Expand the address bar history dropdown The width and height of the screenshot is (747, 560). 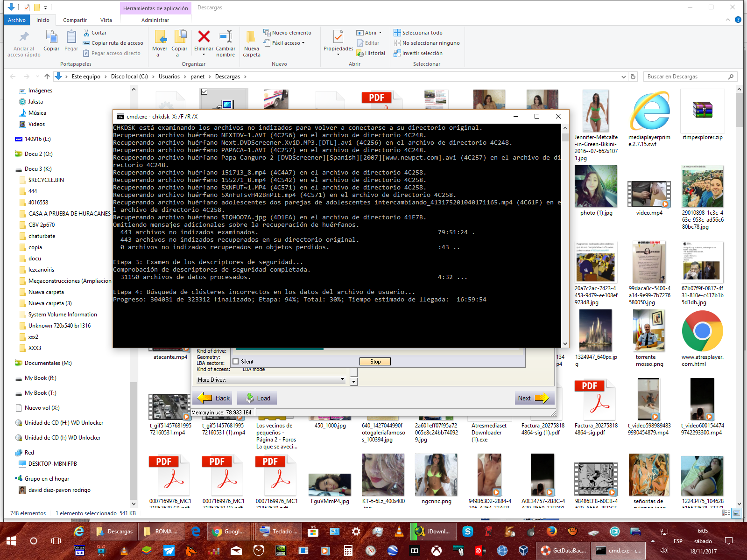click(x=624, y=77)
